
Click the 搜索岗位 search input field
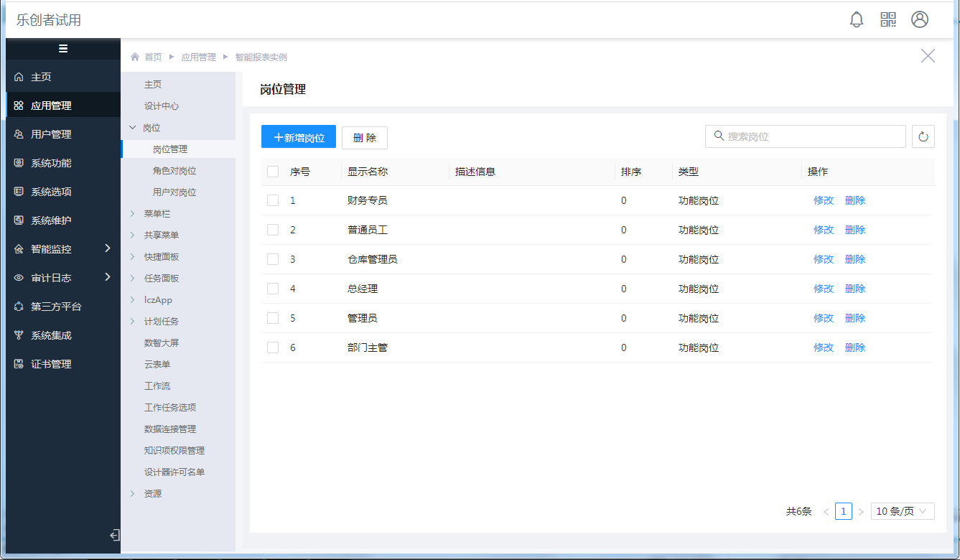[811, 136]
